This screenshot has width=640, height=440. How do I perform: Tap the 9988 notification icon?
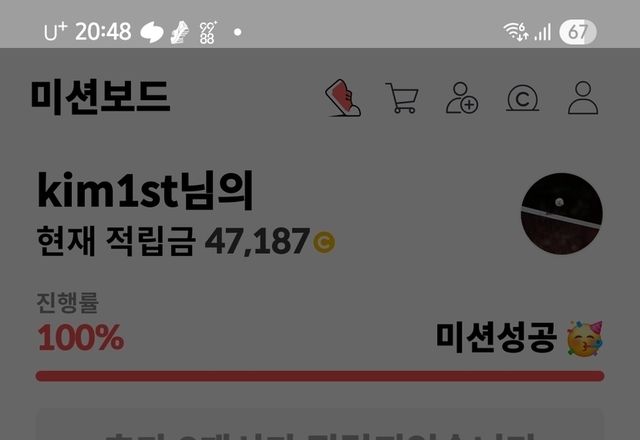click(x=208, y=32)
